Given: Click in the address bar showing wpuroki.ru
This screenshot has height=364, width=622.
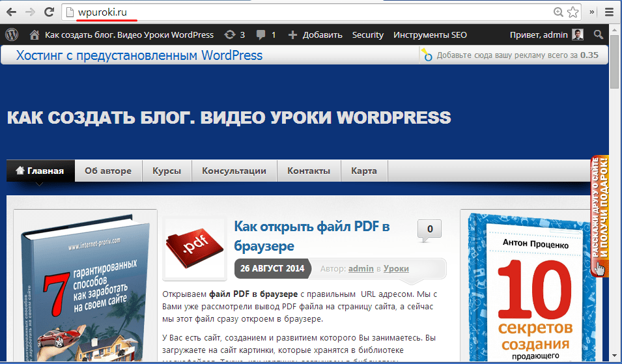Looking at the screenshot, I should 293,12.
